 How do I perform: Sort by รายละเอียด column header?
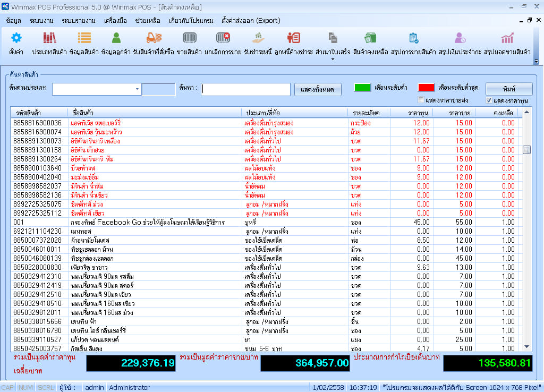[x=369, y=113]
